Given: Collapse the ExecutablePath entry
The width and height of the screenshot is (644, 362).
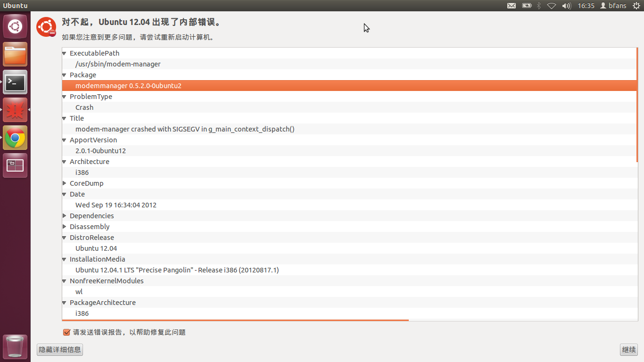Looking at the screenshot, I should point(65,53).
